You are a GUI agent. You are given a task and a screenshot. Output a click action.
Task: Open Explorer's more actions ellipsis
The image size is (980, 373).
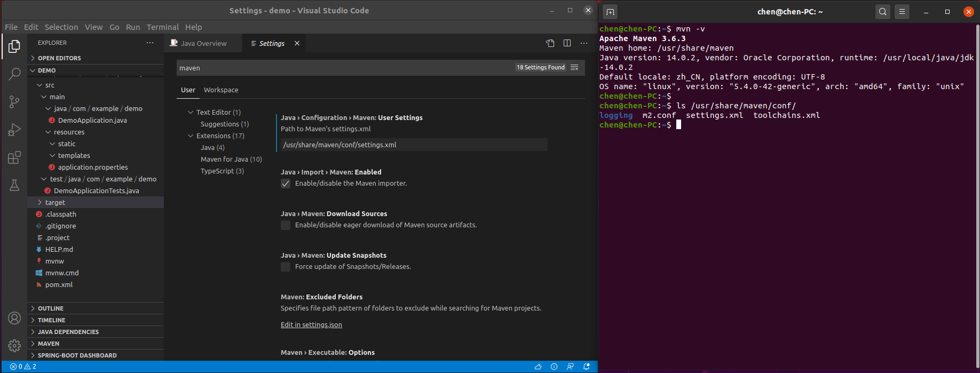[150, 43]
